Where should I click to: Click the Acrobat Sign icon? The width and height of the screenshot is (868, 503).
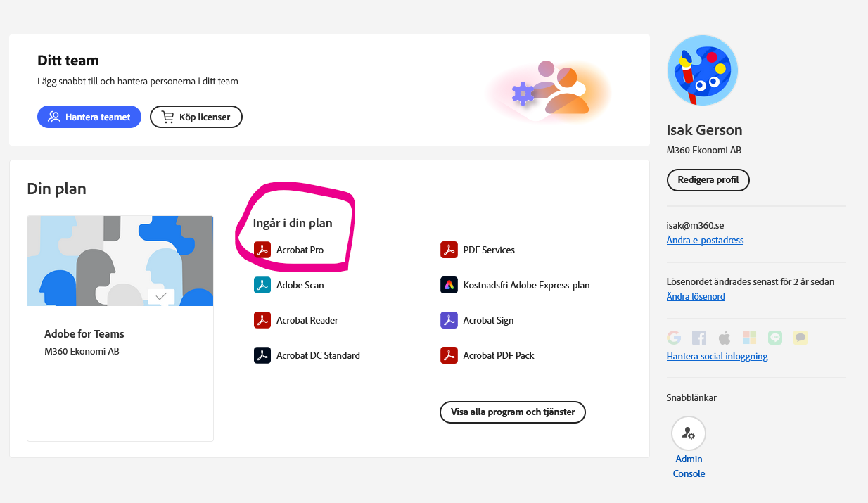tap(449, 320)
